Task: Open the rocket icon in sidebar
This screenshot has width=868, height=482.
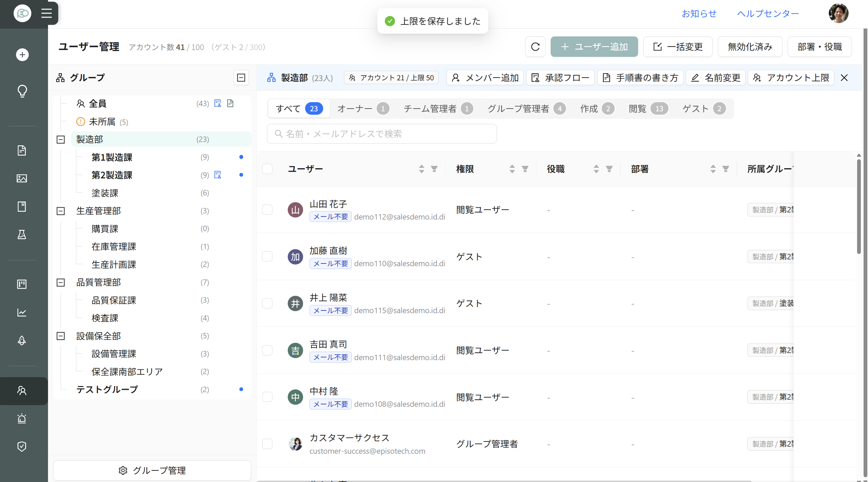Action: click(22, 340)
